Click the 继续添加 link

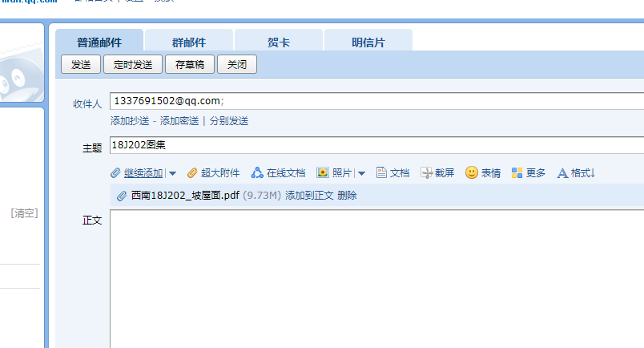pos(143,173)
